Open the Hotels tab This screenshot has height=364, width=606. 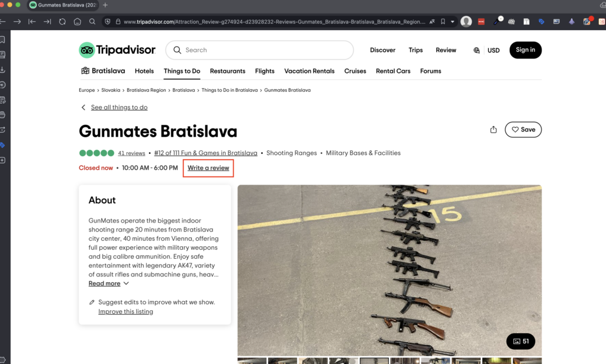pos(144,71)
